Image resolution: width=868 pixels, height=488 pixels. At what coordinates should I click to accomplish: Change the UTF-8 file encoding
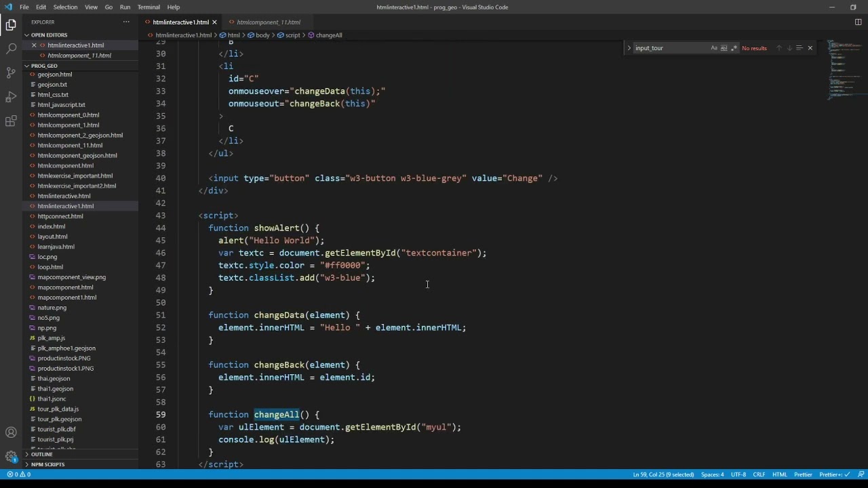738,474
